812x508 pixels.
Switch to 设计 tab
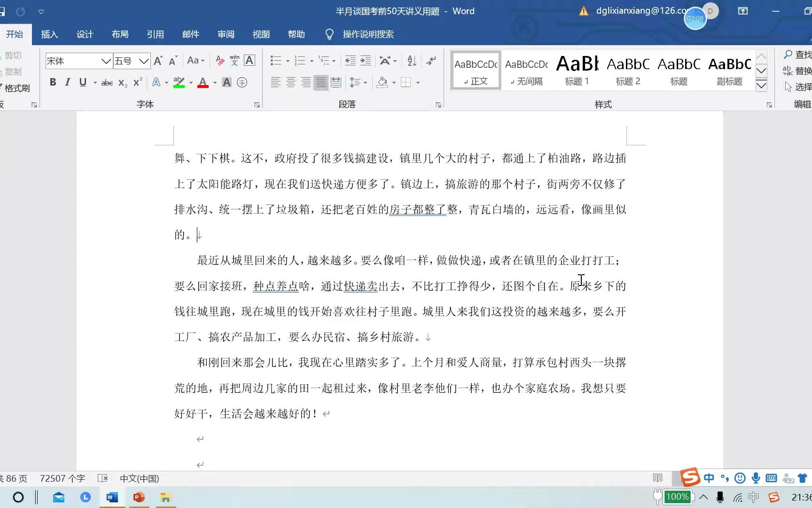[x=85, y=34]
